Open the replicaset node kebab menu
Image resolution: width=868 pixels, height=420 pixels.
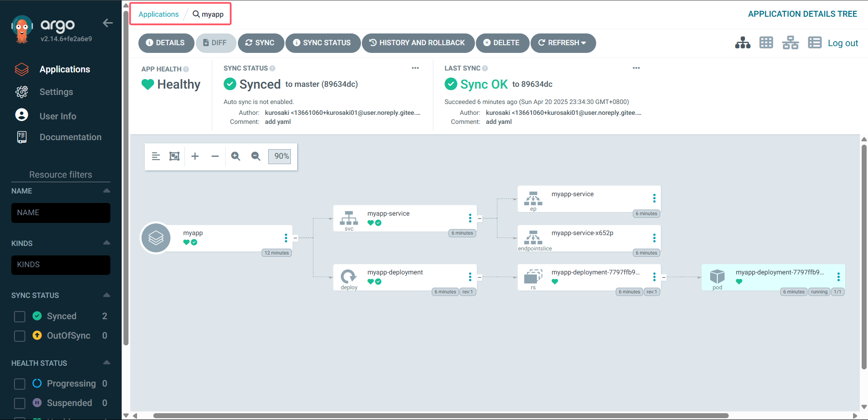coord(654,277)
